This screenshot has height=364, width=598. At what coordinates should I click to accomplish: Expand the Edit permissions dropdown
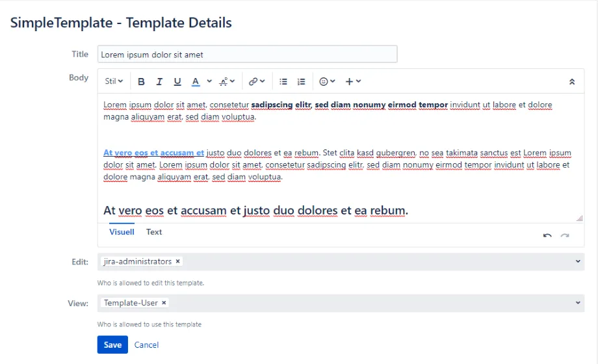(x=578, y=261)
